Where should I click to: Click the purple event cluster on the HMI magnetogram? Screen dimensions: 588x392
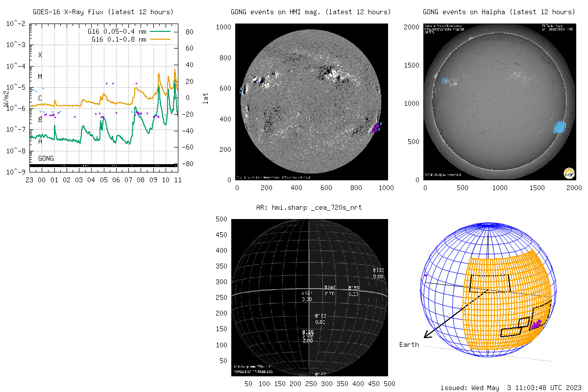(375, 128)
